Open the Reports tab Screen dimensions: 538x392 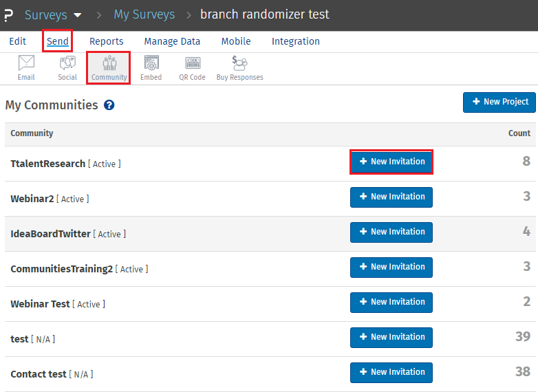tap(106, 41)
